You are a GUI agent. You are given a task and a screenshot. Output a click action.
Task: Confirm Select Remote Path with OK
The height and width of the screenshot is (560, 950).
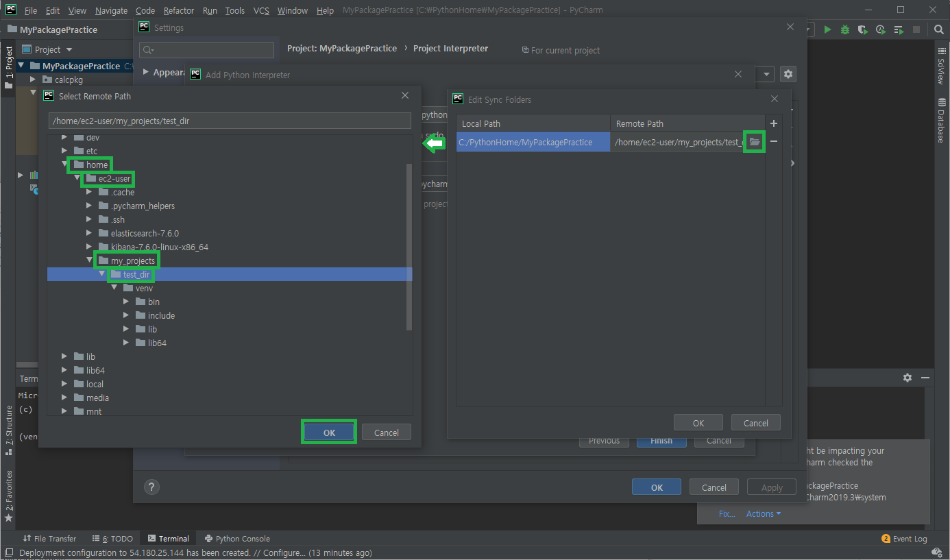[x=329, y=433]
